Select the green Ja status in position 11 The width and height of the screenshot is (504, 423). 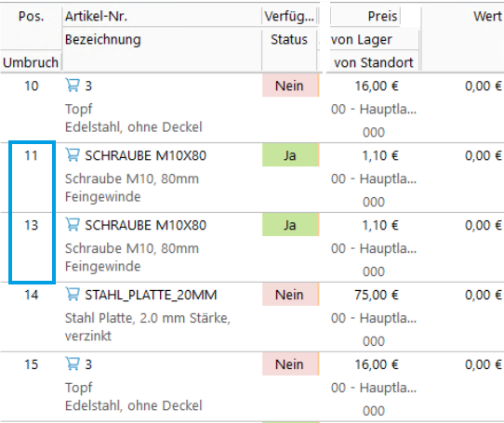click(290, 155)
